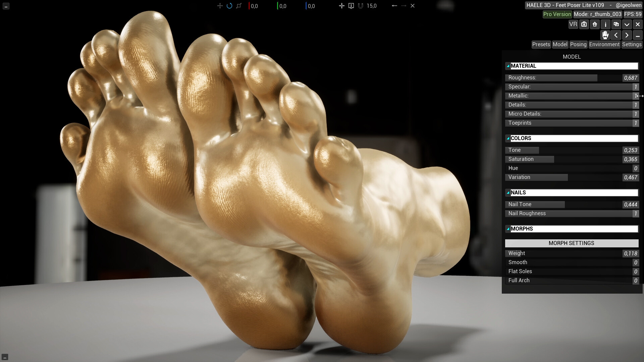
Task: Toggle the magnet snapping icon
Action: [361, 6]
